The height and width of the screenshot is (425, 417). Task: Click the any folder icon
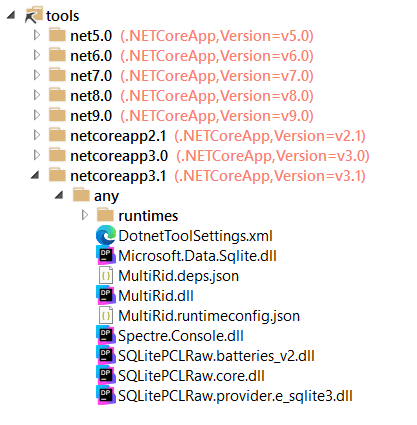(81, 195)
